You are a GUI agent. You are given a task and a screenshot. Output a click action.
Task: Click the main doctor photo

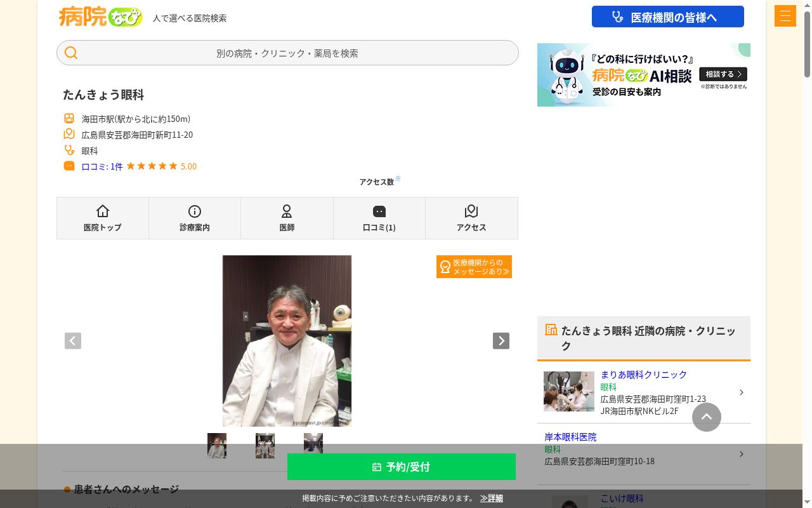(287, 341)
